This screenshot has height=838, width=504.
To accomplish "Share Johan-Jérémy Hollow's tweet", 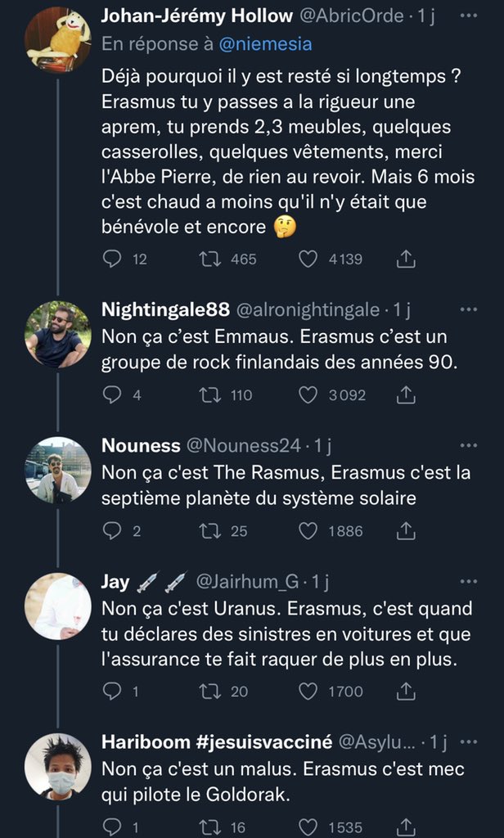I will tap(404, 259).
